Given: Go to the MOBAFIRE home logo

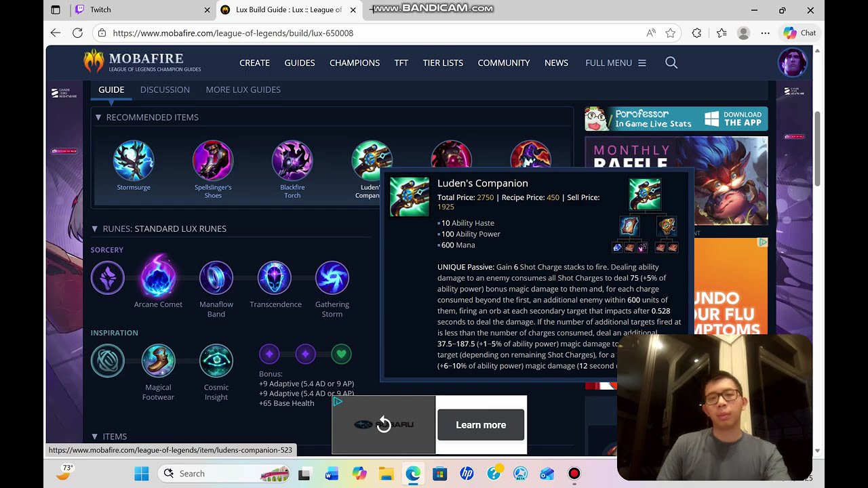Looking at the screenshot, I should pyautogui.click(x=142, y=62).
